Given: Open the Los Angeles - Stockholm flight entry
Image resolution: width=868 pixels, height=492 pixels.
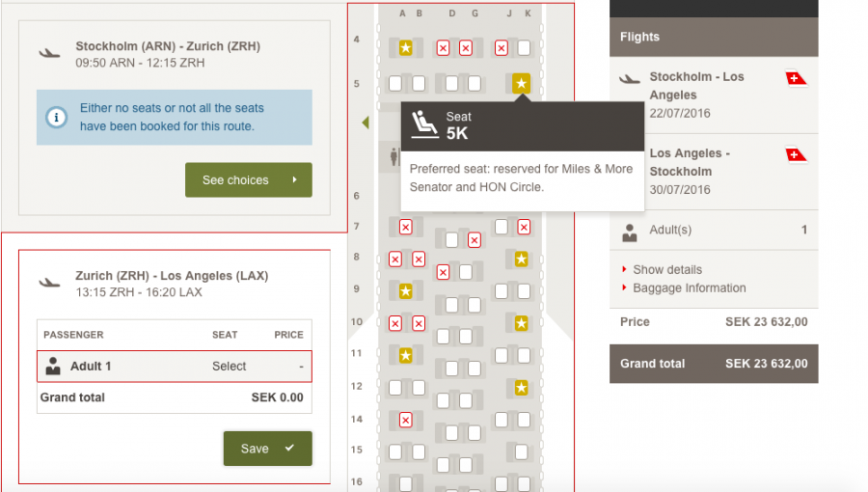Looking at the screenshot, I should (x=714, y=172).
